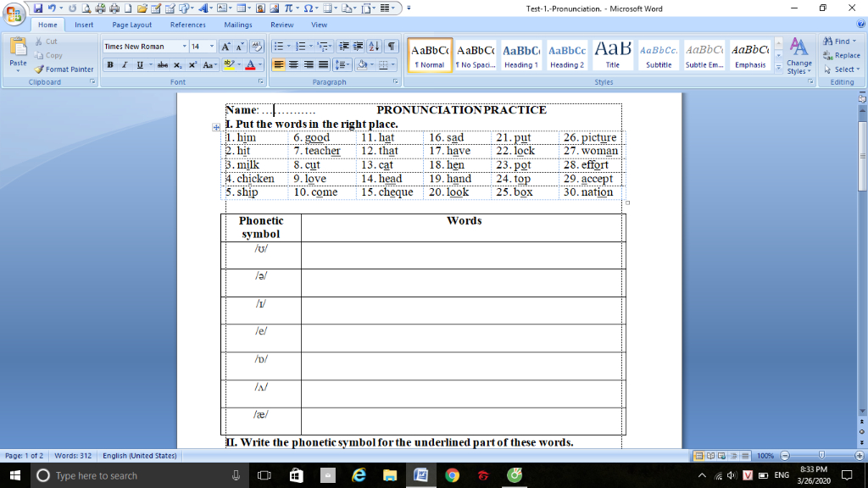Open the Mailings tab

coord(238,25)
